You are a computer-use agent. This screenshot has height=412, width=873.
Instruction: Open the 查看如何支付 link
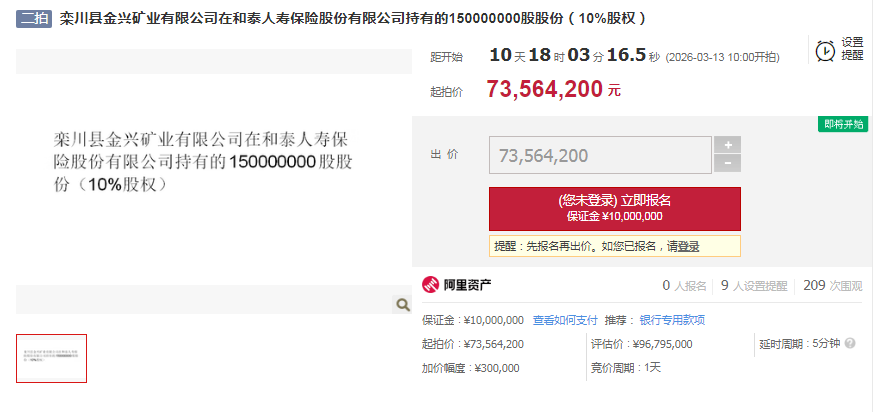[x=565, y=320]
